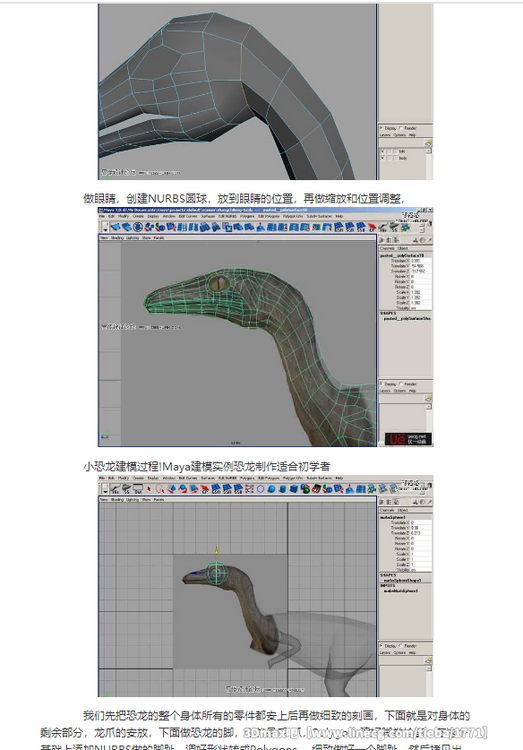Click the red lattice icon in bottom shelf
This screenshot has height=750, width=523.
[249, 489]
